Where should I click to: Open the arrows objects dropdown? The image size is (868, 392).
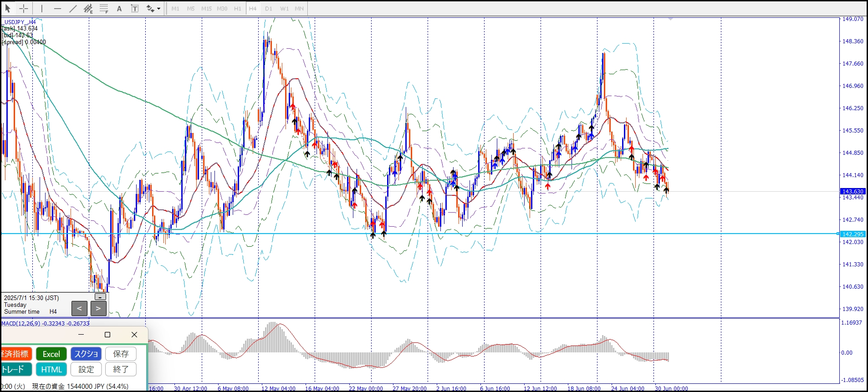coord(158,8)
